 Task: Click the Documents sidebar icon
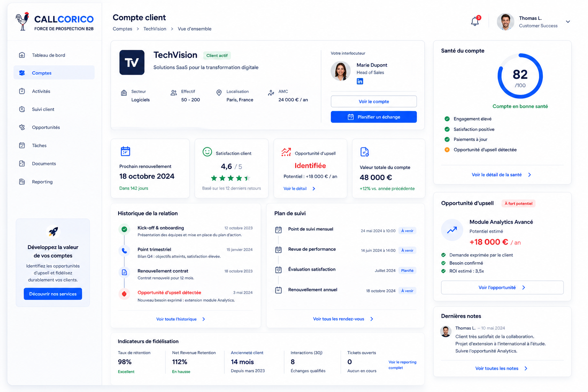coord(22,163)
